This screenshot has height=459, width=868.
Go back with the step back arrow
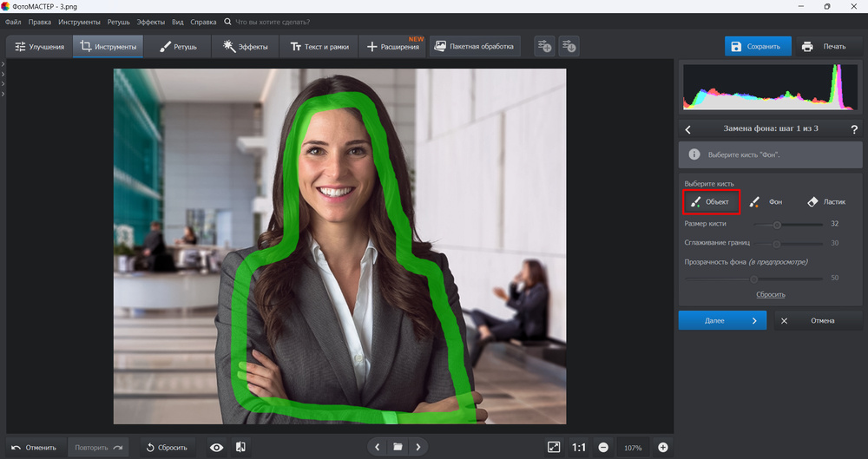tap(688, 129)
